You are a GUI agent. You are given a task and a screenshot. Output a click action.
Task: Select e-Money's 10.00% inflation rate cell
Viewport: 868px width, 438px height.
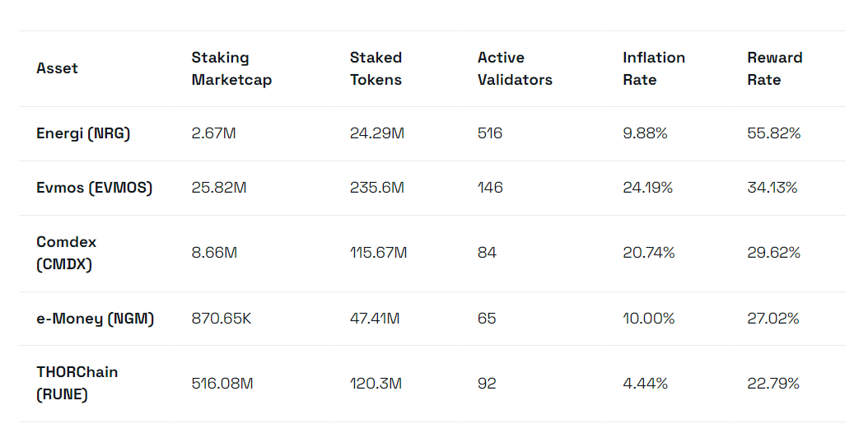point(648,318)
